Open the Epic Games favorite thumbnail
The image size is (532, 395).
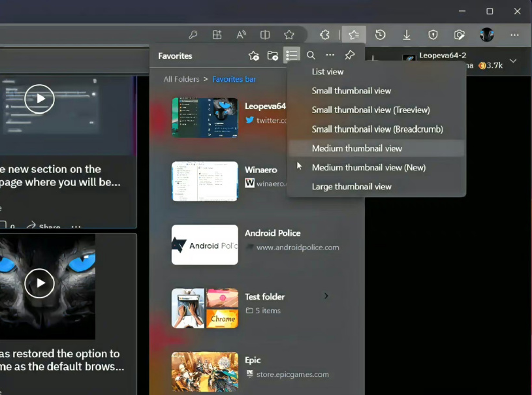[204, 371]
